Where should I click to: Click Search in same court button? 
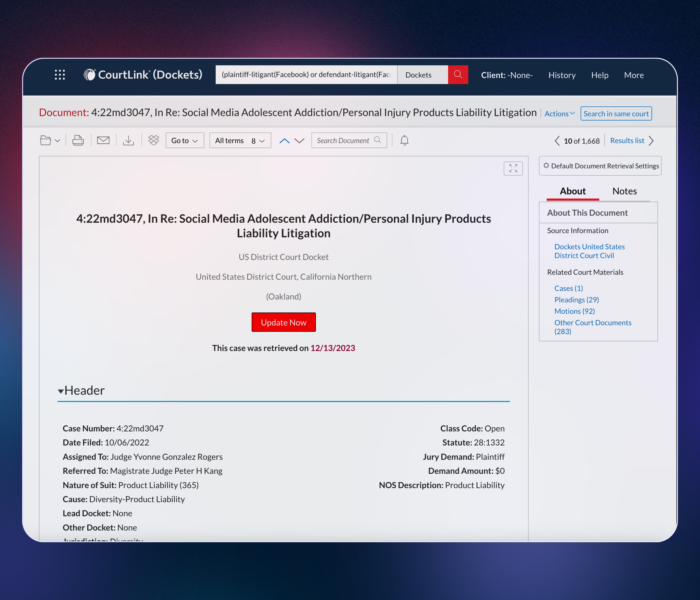click(616, 114)
